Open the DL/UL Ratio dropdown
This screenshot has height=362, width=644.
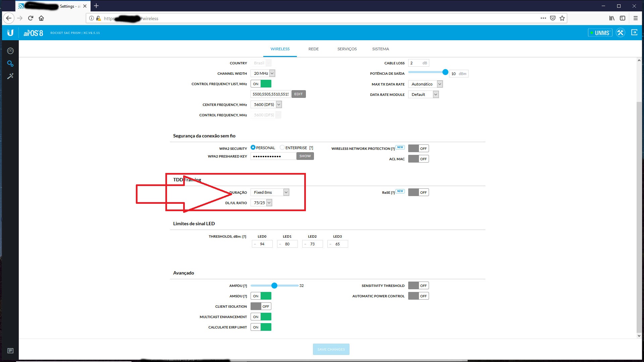tap(262, 203)
